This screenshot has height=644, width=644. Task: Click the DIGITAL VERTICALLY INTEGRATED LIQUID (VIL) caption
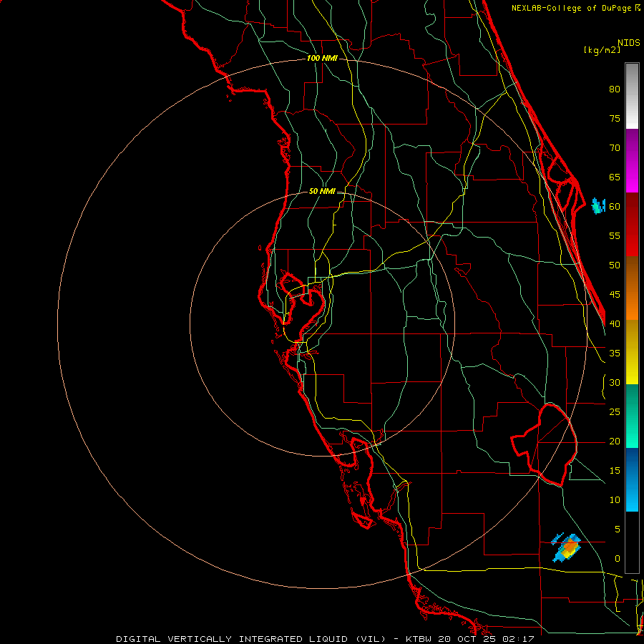[x=250, y=639]
